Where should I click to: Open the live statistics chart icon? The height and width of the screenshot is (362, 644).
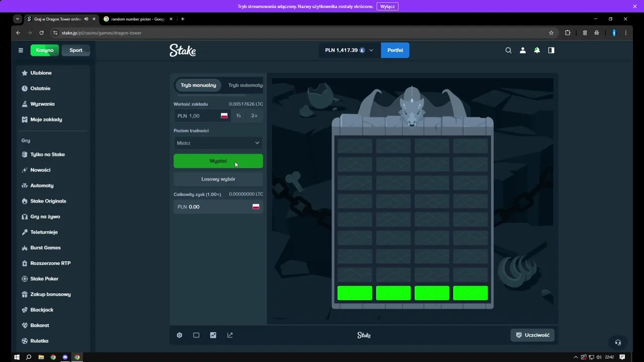[x=213, y=335]
